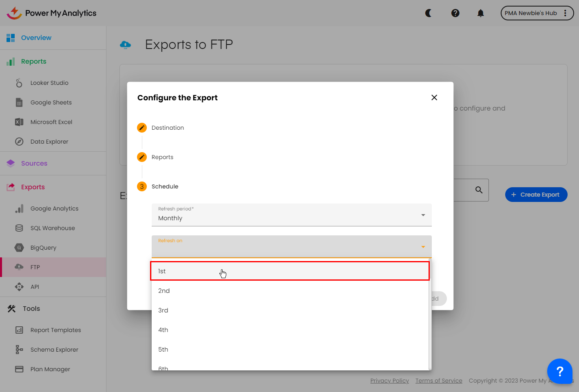Open the blue help chat bubble
Screen dimensions: 579x392
559,371
